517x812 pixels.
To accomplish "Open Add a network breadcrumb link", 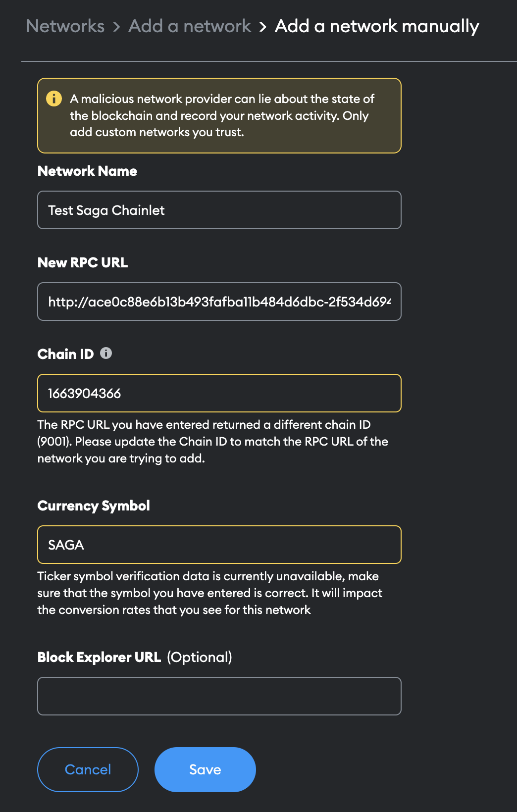I will 190,26.
